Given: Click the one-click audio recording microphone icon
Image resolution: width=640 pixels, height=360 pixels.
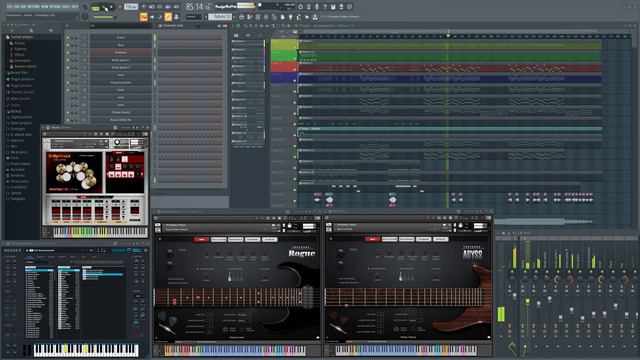Looking at the screenshot, I should 317,7.
